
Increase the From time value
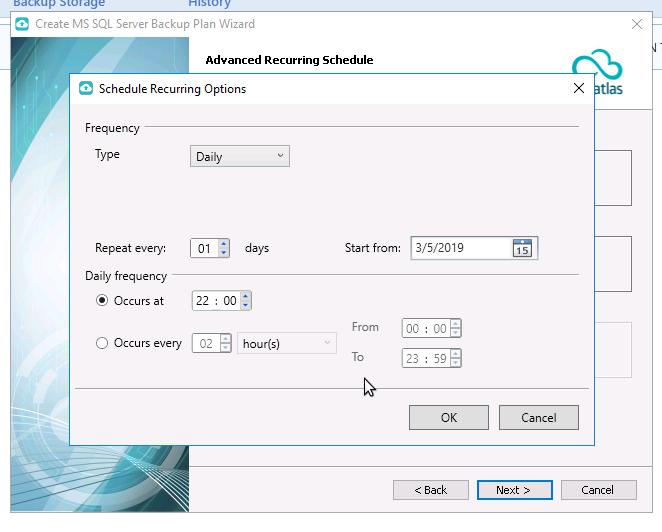pyautogui.click(x=456, y=324)
